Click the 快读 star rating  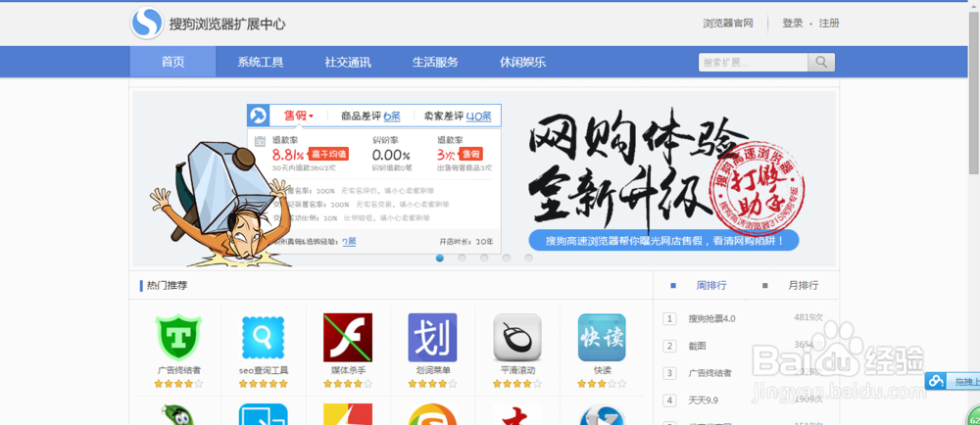coord(602,384)
